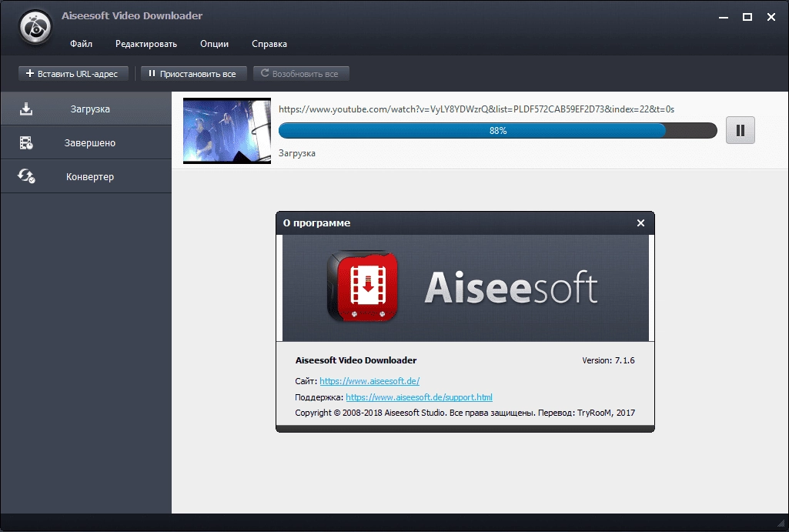
Task: Open the Опции menu
Action: point(214,44)
